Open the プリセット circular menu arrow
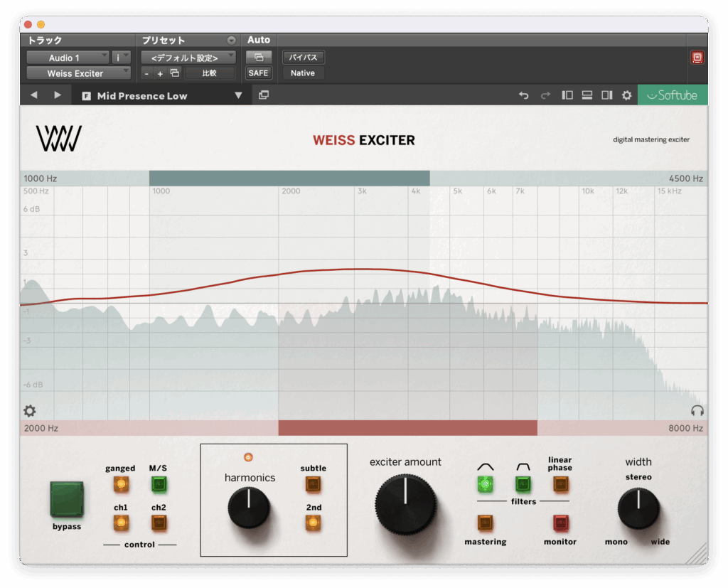 tap(231, 41)
